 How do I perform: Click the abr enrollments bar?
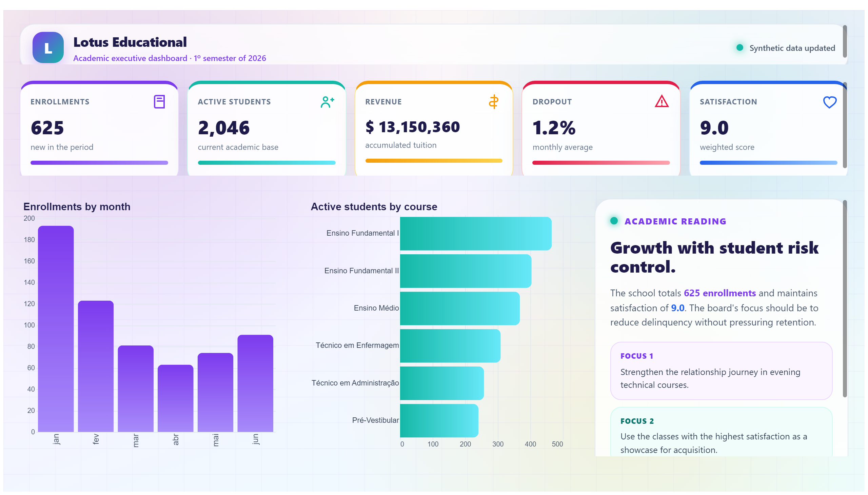(x=175, y=398)
